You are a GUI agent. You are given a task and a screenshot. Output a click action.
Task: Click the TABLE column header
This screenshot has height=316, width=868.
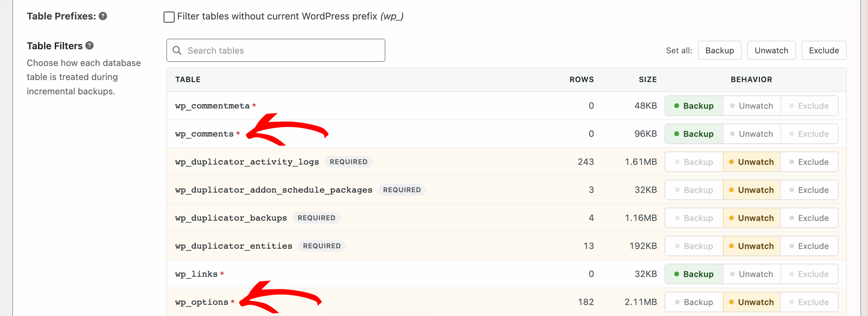tap(188, 79)
